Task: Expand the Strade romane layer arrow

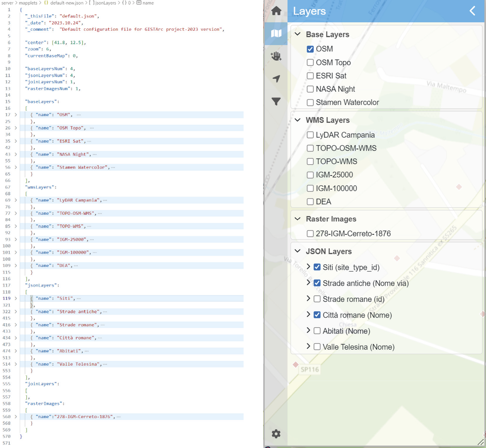Action: pos(308,298)
